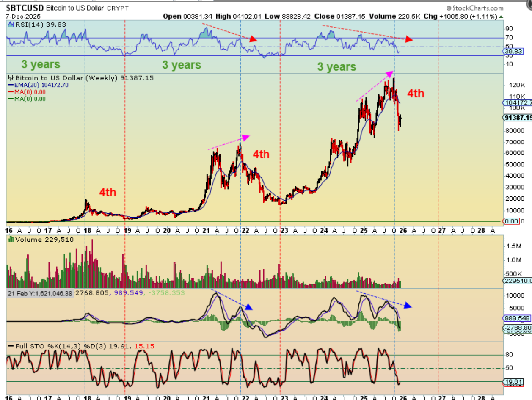532x400 pixels.
Task: Click the High 94192.91 value
Action: coord(238,16)
